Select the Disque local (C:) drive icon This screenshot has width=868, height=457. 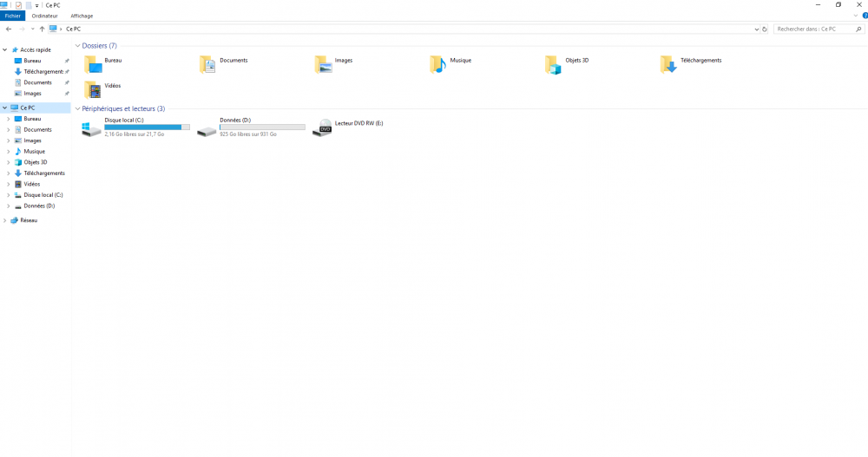tap(91, 129)
